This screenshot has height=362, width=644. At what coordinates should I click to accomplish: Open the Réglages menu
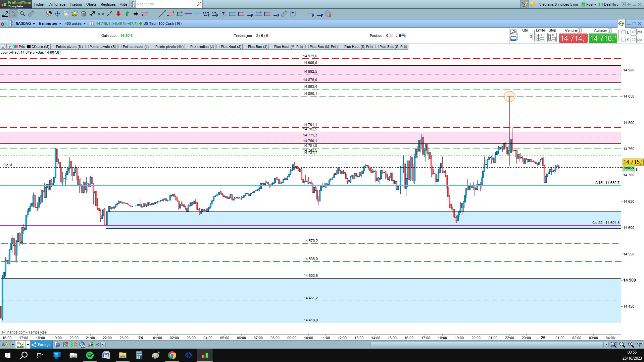[x=108, y=4]
